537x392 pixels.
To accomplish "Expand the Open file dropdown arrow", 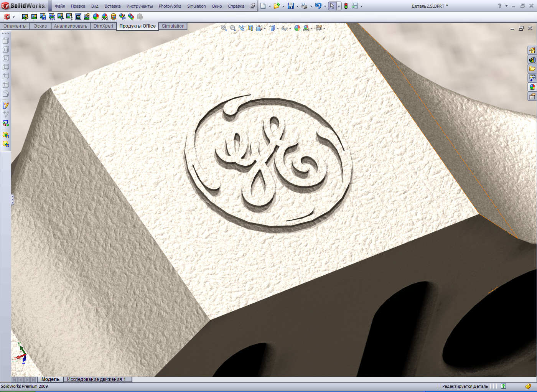I will 283,6.
